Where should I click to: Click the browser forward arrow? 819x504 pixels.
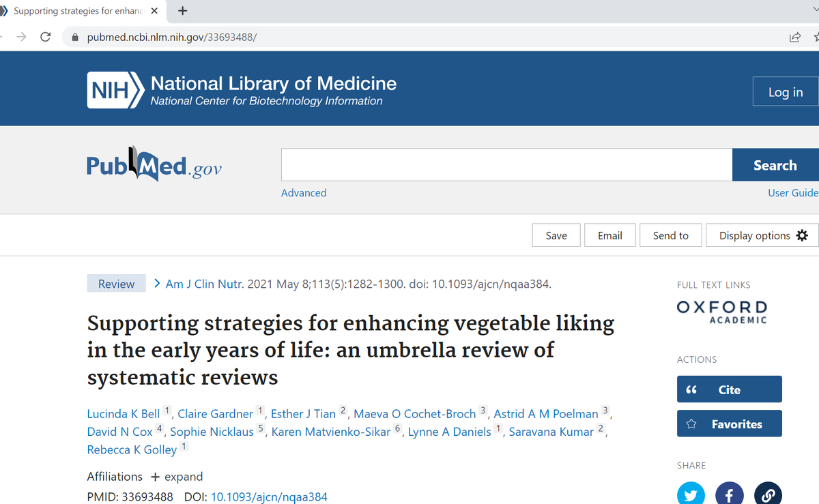click(x=21, y=37)
